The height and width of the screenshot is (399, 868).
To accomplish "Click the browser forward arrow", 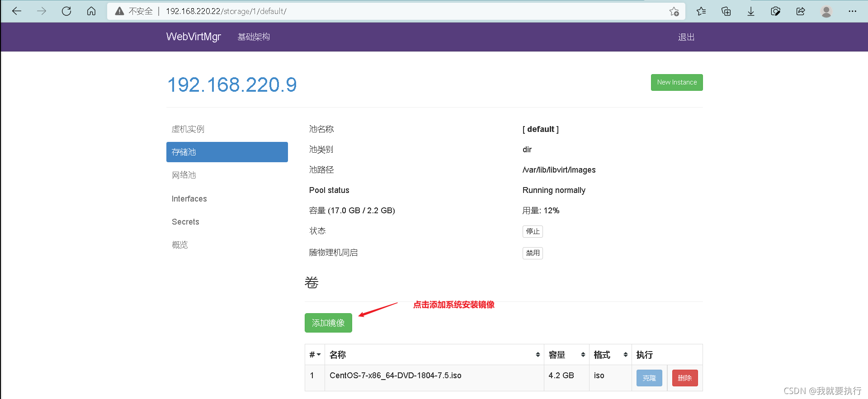I will click(42, 11).
